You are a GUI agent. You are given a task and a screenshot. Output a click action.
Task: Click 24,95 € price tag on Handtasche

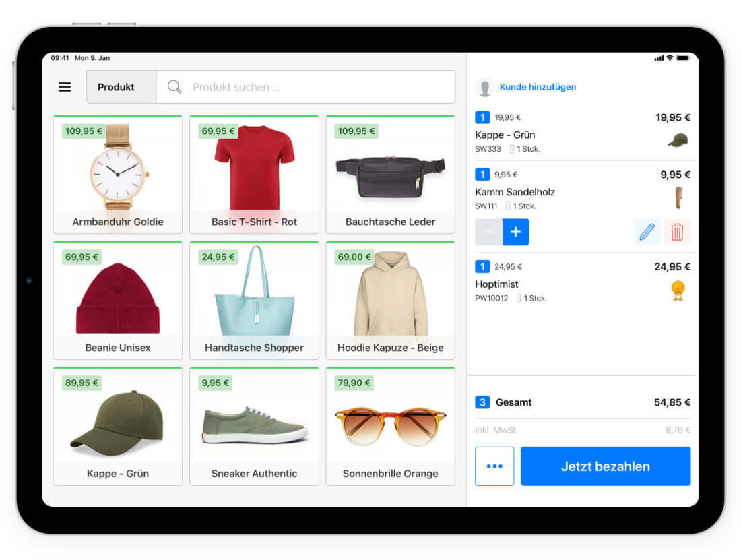coord(218,257)
